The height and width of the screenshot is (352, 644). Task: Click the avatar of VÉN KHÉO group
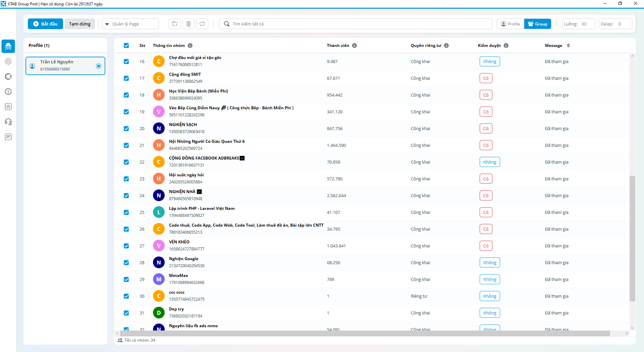click(159, 246)
